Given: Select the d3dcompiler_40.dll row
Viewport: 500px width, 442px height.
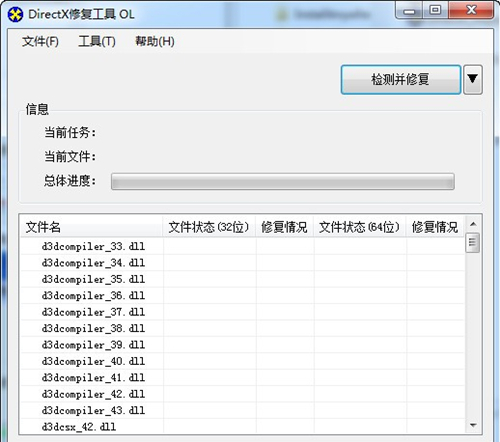Looking at the screenshot, I should [x=242, y=361].
